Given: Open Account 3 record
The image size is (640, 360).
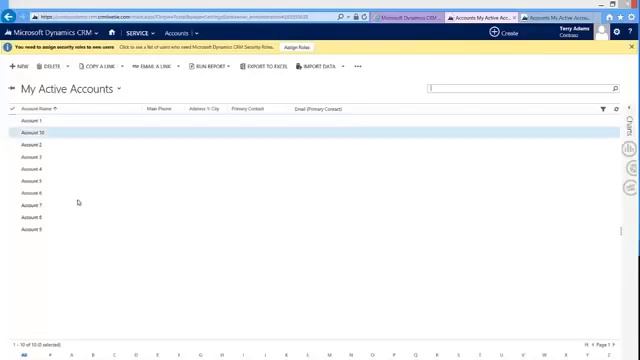Looking at the screenshot, I should tap(31, 157).
